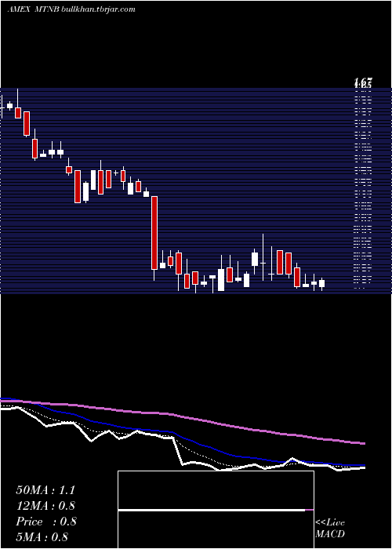Click the last white candlestick on the right

[321, 283]
